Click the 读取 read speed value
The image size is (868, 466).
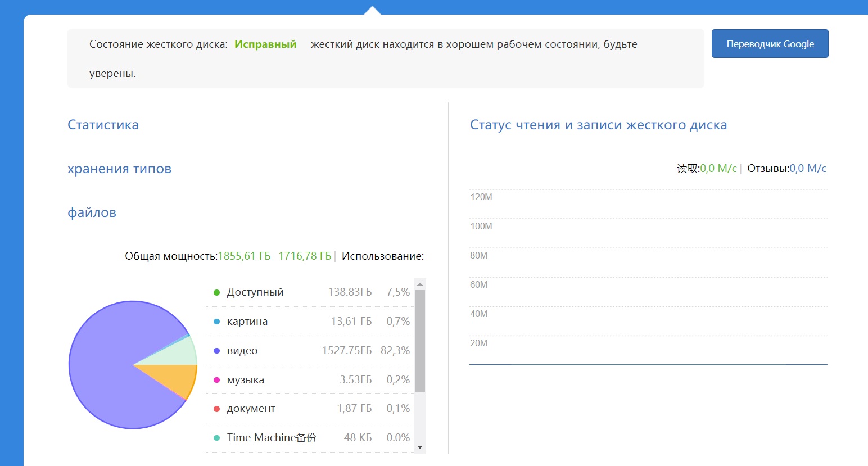point(718,169)
